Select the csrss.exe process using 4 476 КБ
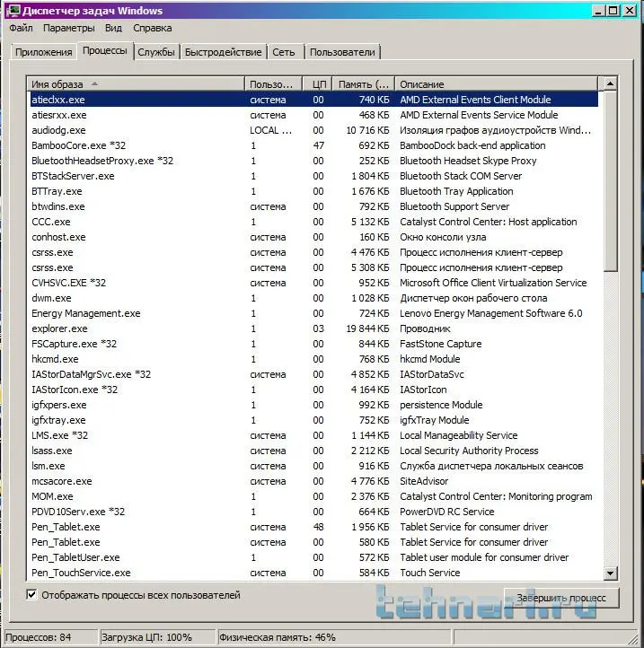Screen dimensions: 644x648 coord(314,252)
